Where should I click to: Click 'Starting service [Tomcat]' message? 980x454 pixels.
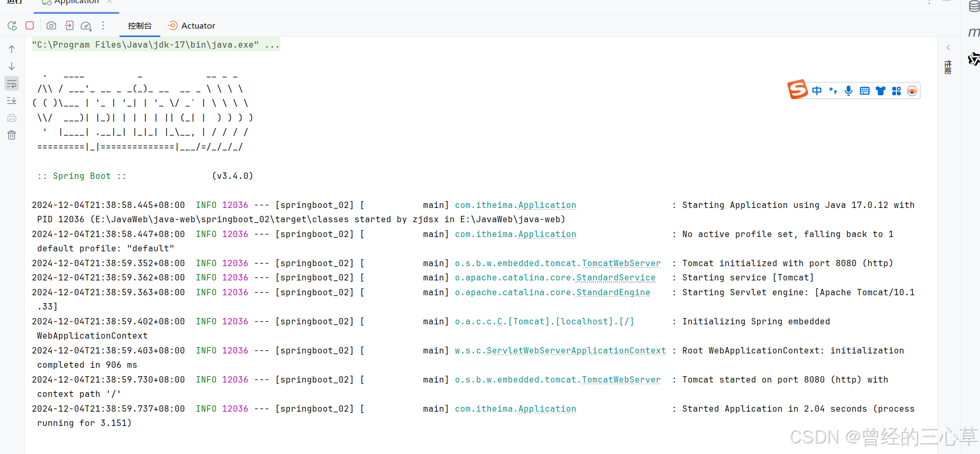[x=748, y=278]
